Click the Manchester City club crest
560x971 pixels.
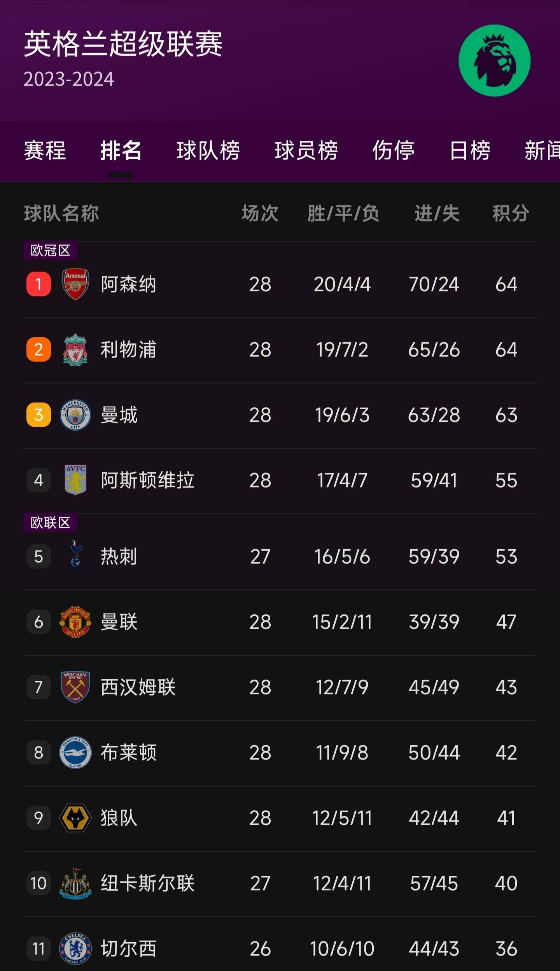pos(75,415)
